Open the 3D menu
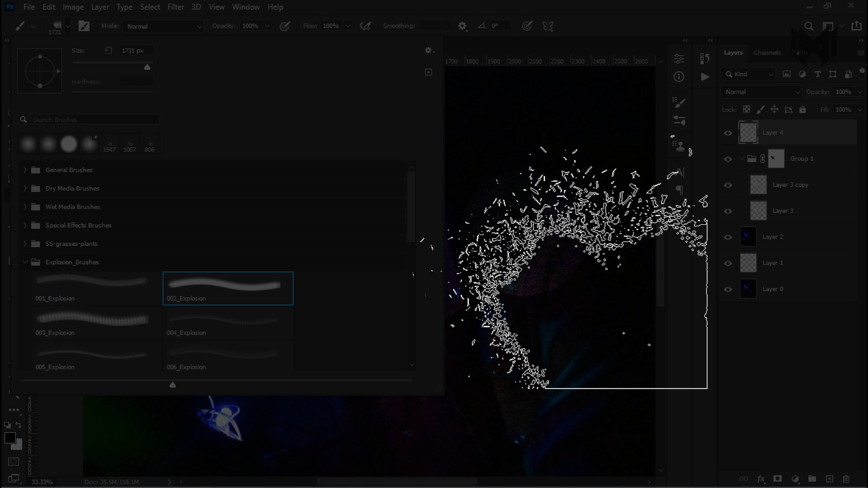 tap(196, 7)
